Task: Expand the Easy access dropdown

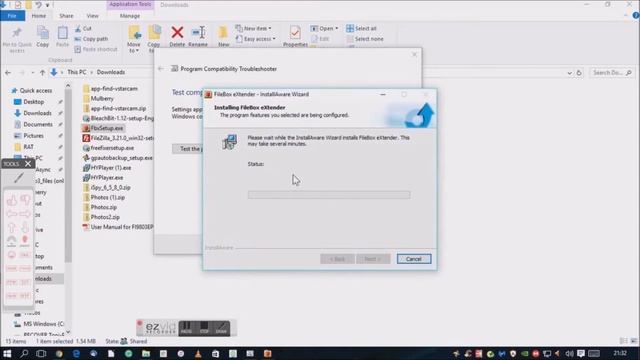Action: pyautogui.click(x=256, y=39)
